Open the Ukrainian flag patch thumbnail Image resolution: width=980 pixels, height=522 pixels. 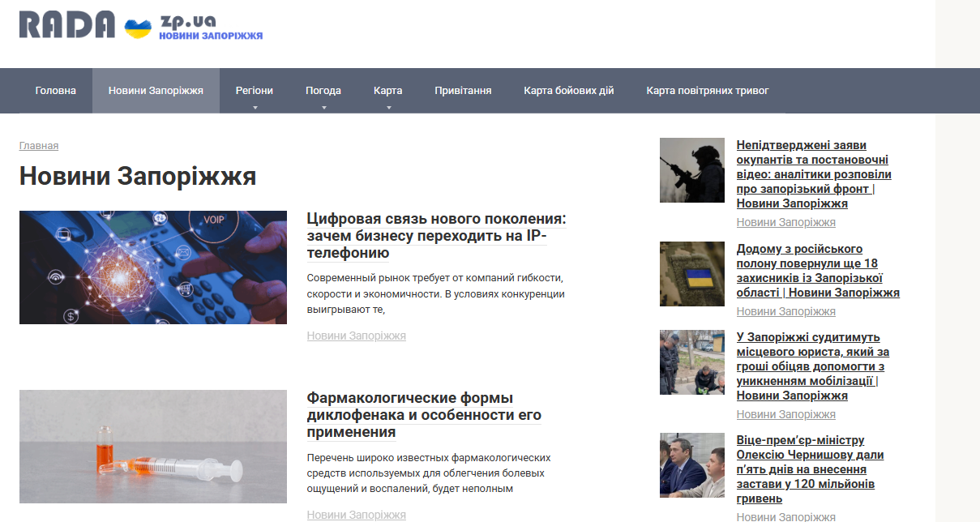pos(692,274)
